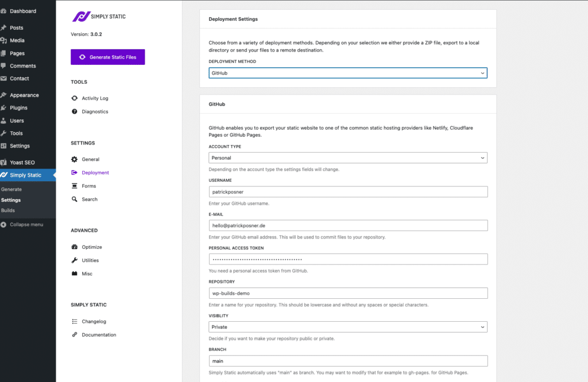
Task: Click the E-mail input field
Action: tap(348, 225)
